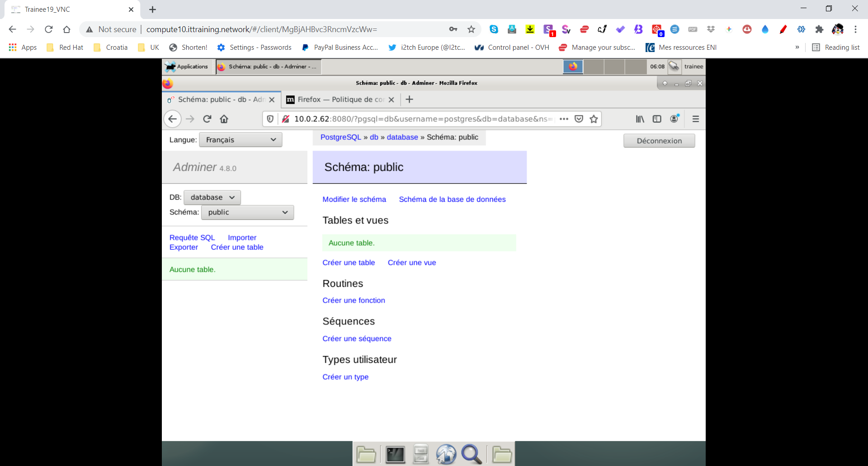
Task: Bookmark page with Firefox star icon
Action: [x=594, y=119]
